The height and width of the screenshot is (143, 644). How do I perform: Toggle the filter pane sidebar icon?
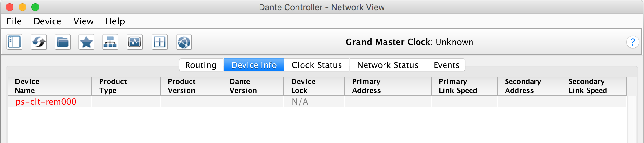(x=14, y=42)
